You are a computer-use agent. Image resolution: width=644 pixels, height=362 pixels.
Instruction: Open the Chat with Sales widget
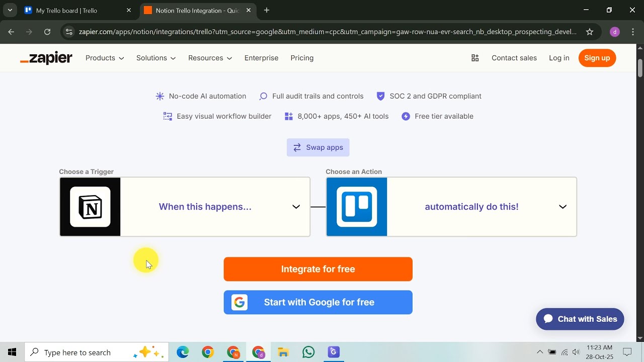tap(580, 319)
